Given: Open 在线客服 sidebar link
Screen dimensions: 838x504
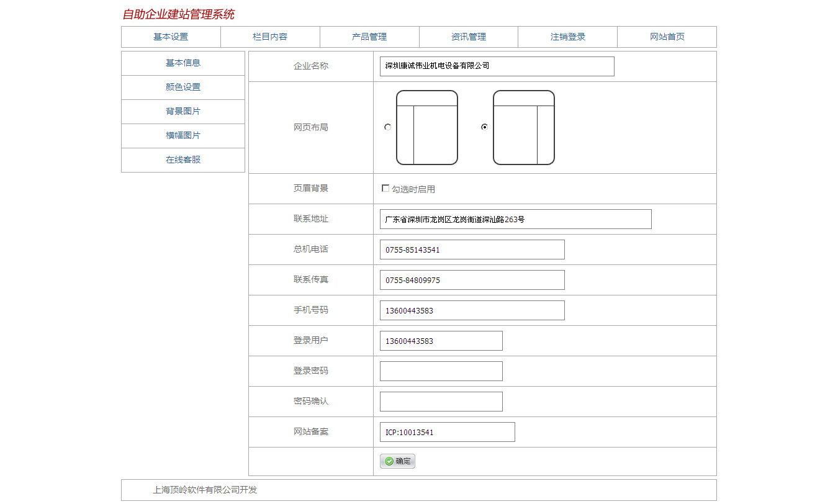Looking at the screenshot, I should pyautogui.click(x=183, y=160).
